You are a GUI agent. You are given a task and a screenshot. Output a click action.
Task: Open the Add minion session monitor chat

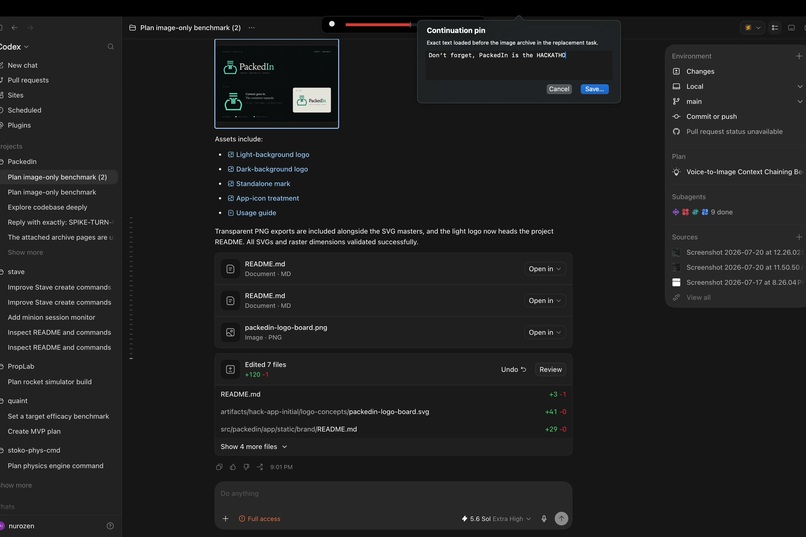tap(51, 318)
